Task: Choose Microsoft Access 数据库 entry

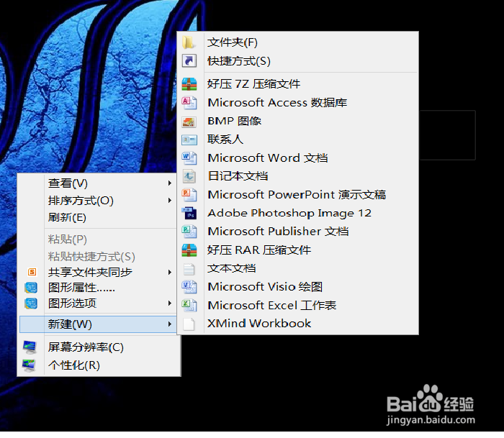Action: point(298,103)
